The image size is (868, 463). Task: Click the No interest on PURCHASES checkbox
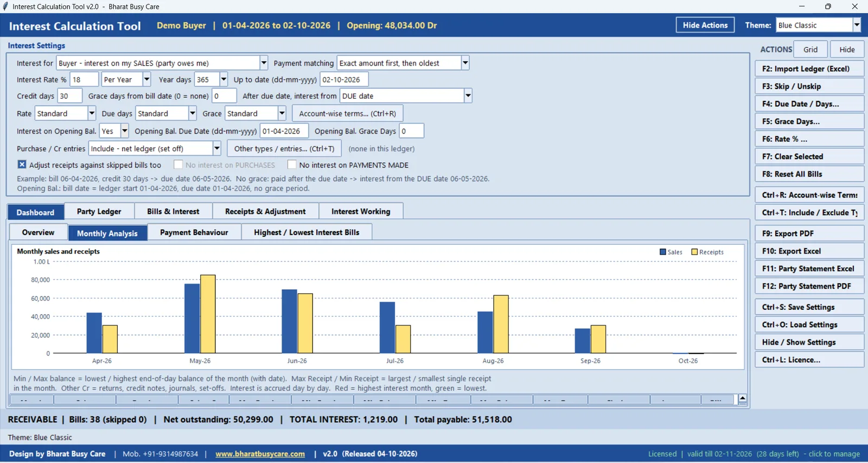178,164
